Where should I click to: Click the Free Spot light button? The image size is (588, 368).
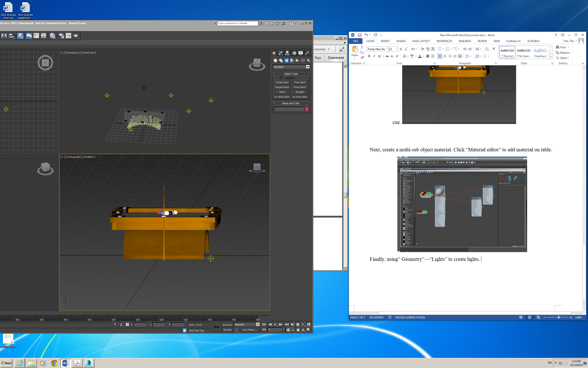point(300,83)
